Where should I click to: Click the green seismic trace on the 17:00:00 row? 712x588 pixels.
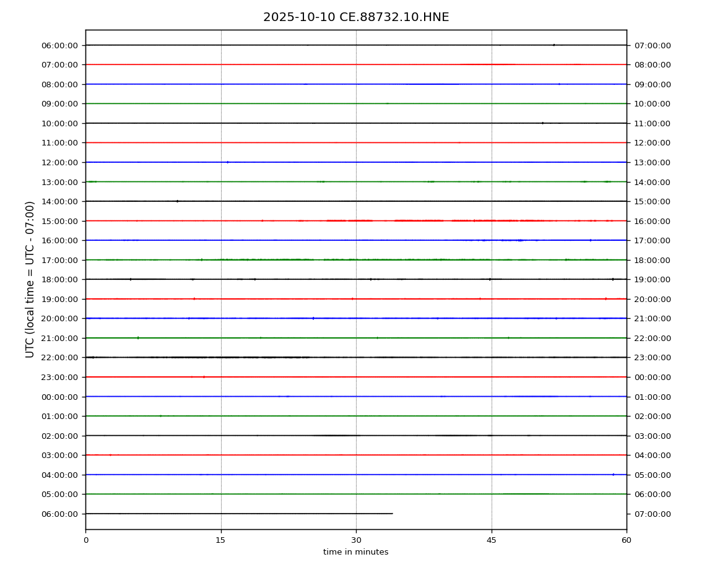click(x=279, y=259)
